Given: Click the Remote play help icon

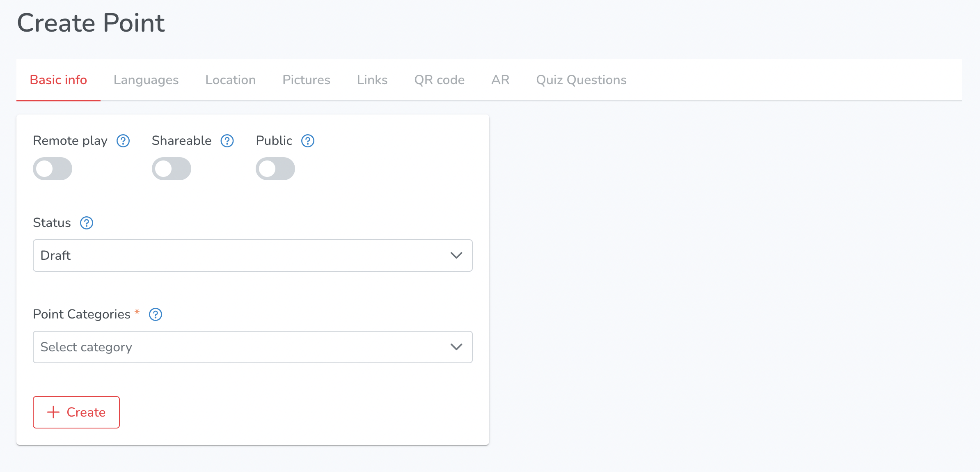Looking at the screenshot, I should [x=123, y=141].
